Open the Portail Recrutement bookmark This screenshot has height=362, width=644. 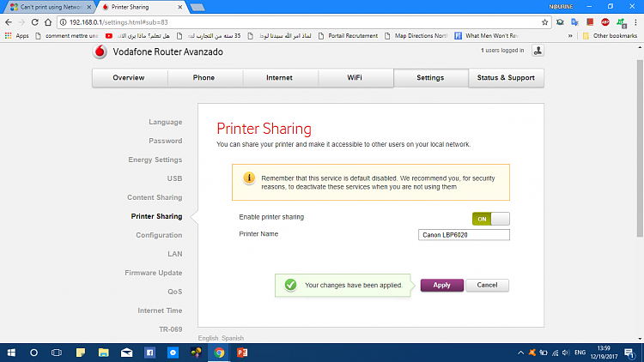348,36
